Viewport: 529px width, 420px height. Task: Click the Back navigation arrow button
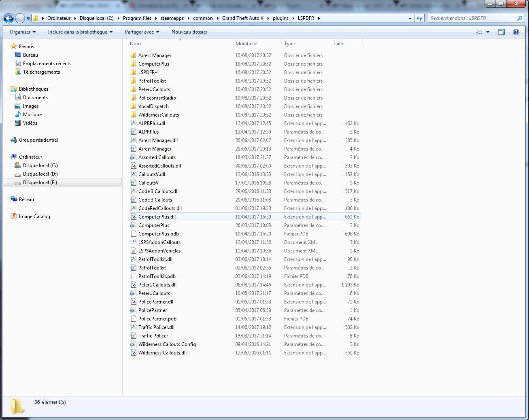pyautogui.click(x=8, y=18)
